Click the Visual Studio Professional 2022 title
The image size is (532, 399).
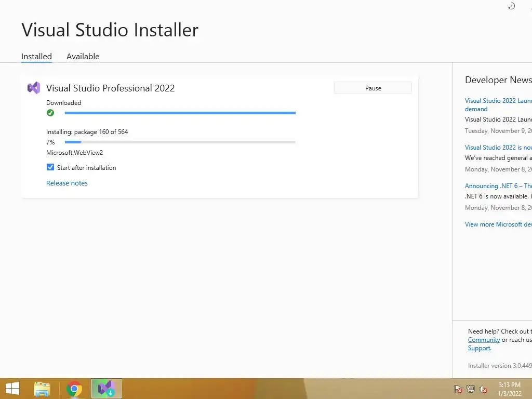[x=110, y=88]
